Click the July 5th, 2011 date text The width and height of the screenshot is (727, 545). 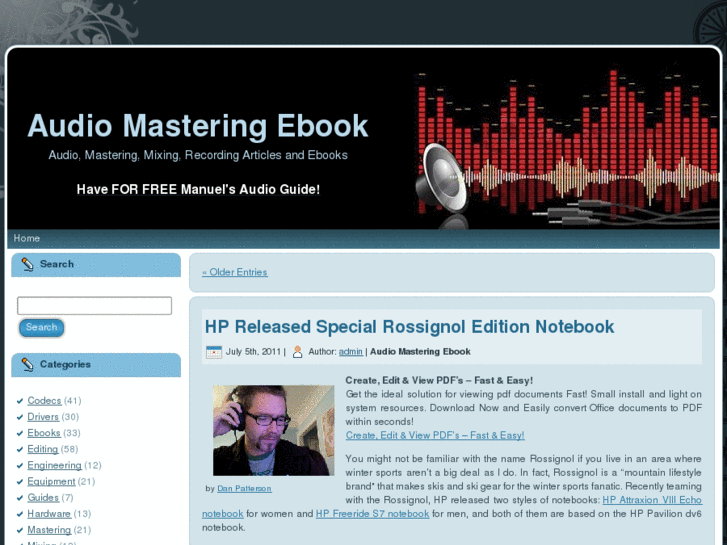253,352
